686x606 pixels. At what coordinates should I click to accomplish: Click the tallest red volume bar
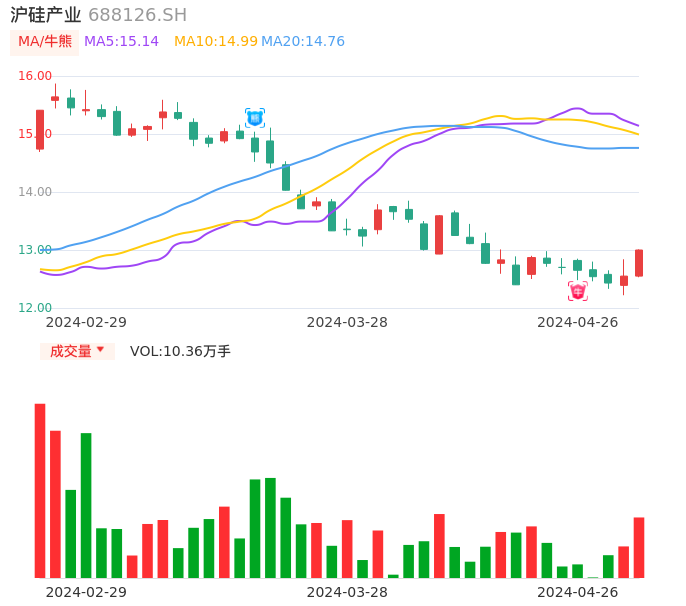click(x=40, y=490)
